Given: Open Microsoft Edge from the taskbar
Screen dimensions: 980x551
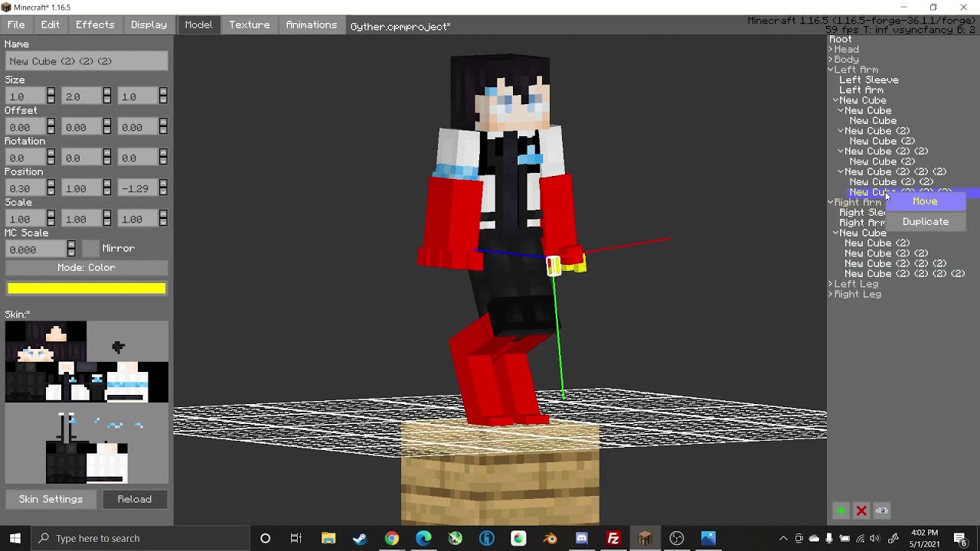Looking at the screenshot, I should click(423, 538).
